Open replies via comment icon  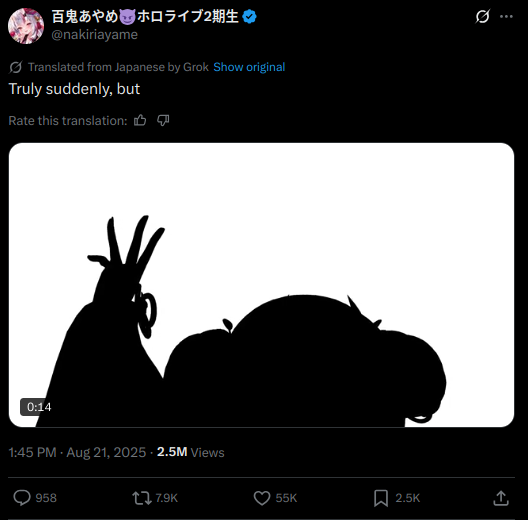click(22, 498)
